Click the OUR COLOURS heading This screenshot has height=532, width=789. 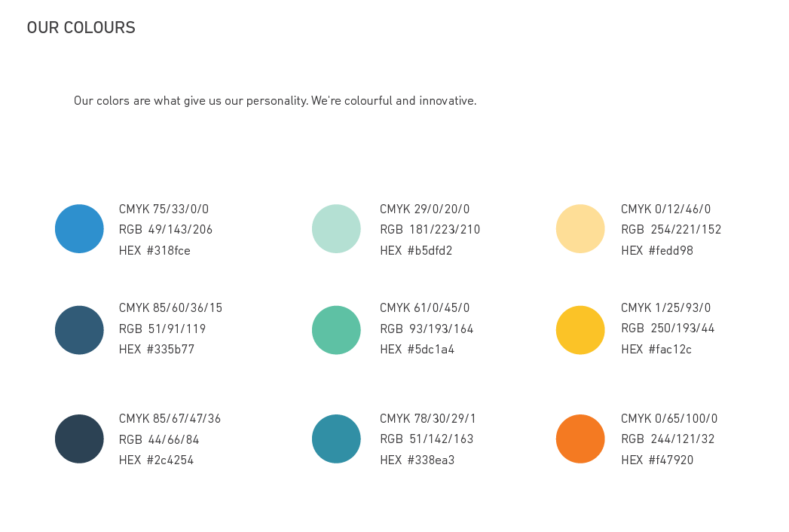[x=81, y=28]
